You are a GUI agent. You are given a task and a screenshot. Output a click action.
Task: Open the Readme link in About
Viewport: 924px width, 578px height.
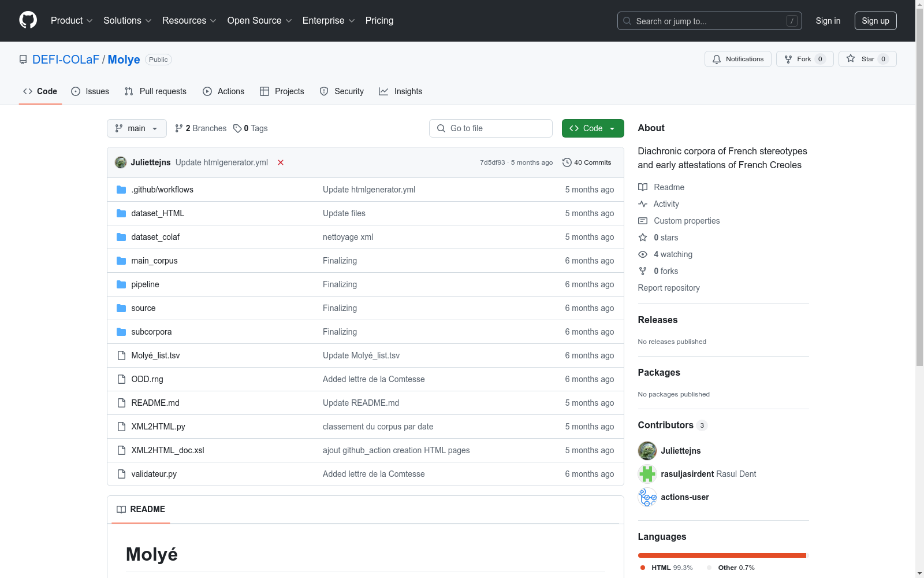pyautogui.click(x=669, y=187)
